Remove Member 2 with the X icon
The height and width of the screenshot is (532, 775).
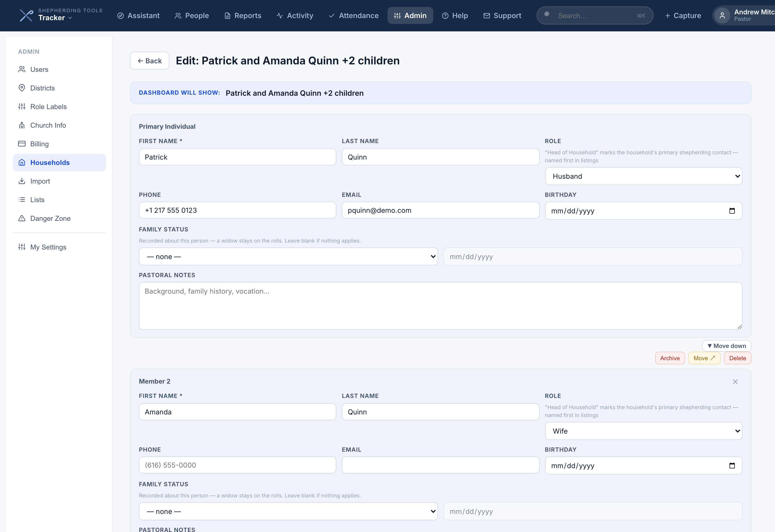735,382
